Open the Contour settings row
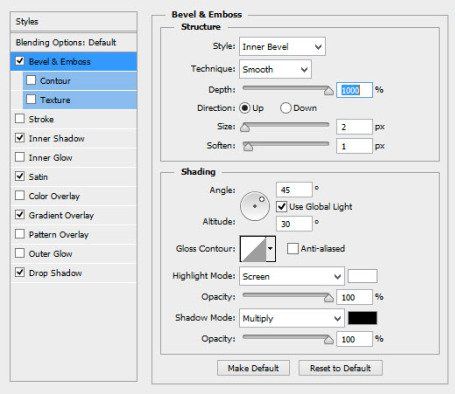The width and height of the screenshot is (455, 394). click(80, 81)
